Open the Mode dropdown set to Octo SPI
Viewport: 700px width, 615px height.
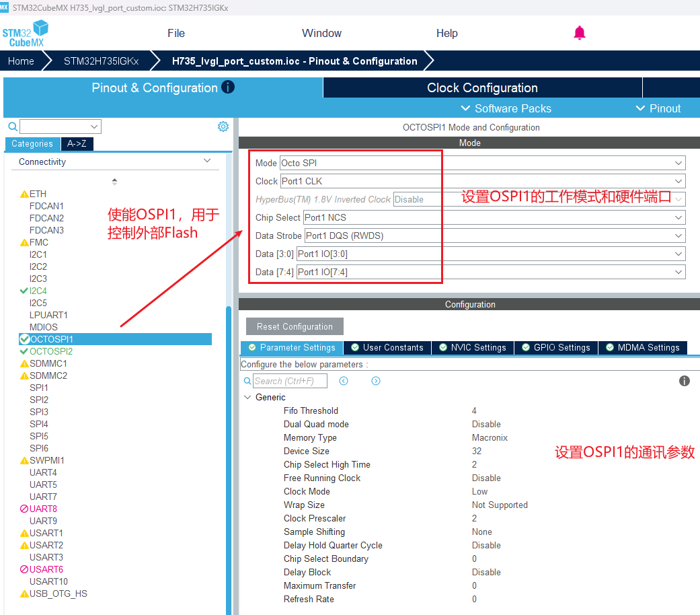point(482,163)
